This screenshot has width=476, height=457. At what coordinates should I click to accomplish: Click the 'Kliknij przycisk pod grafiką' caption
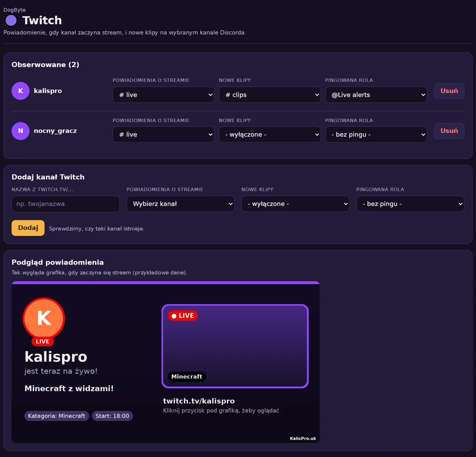221,411
